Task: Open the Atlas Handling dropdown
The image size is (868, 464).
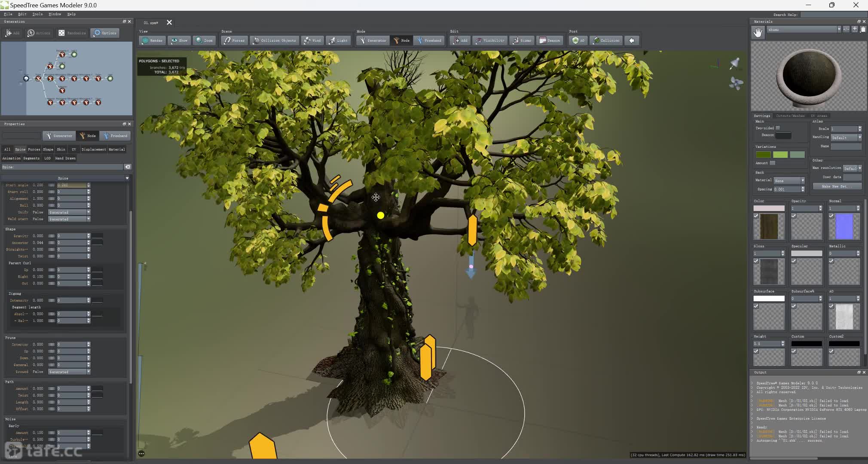Action: [846, 137]
